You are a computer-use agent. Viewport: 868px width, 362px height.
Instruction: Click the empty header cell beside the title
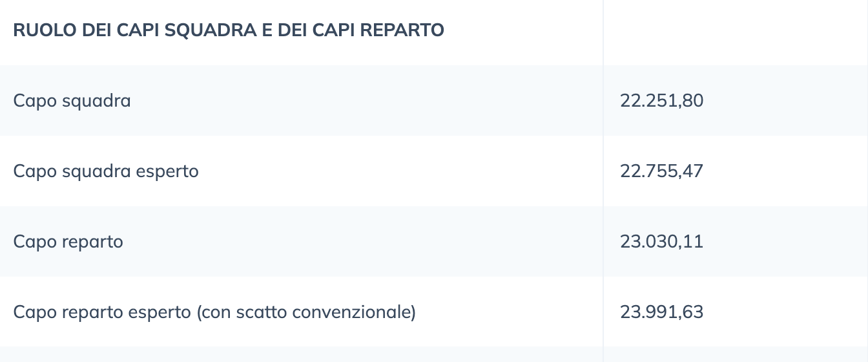pos(736,32)
